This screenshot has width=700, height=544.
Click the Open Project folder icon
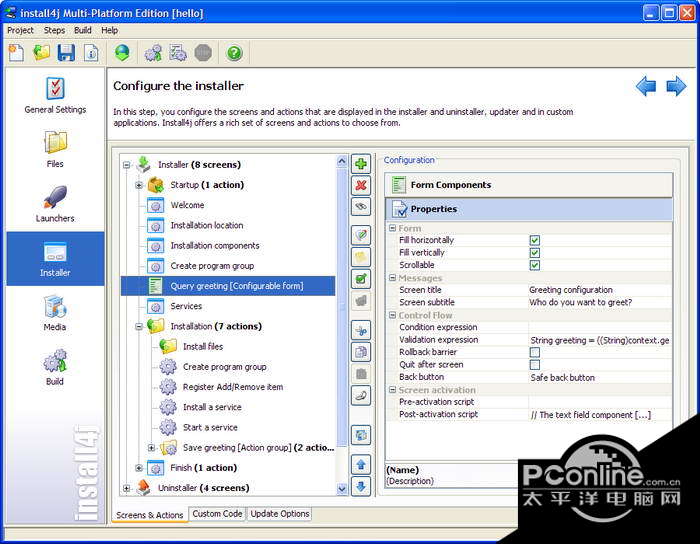(42, 53)
